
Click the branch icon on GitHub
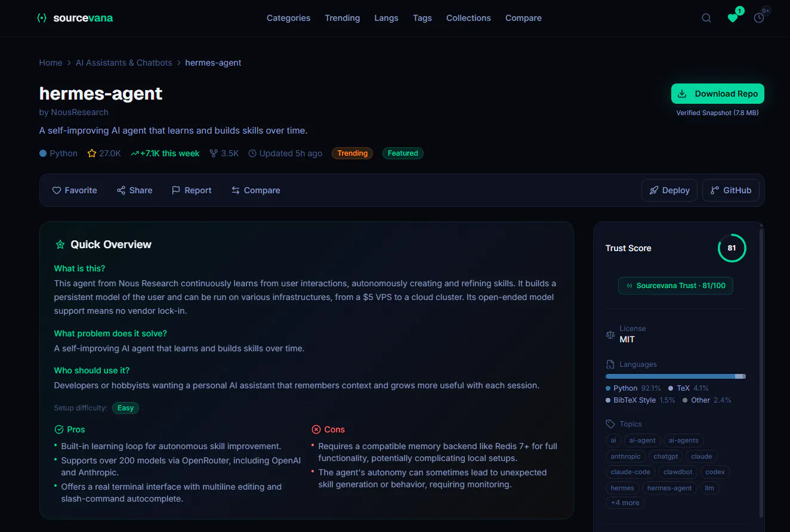(715, 190)
